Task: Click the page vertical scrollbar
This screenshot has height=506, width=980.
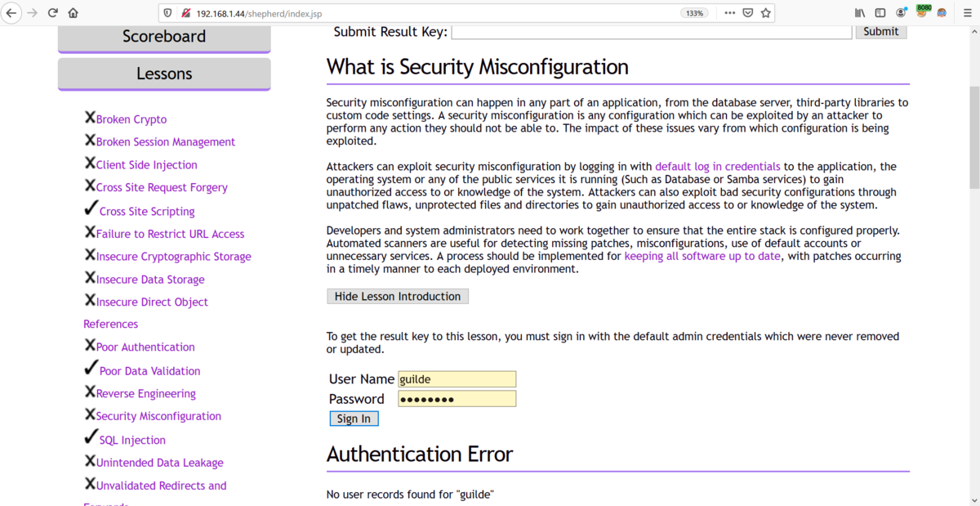Action: pyautogui.click(x=973, y=137)
